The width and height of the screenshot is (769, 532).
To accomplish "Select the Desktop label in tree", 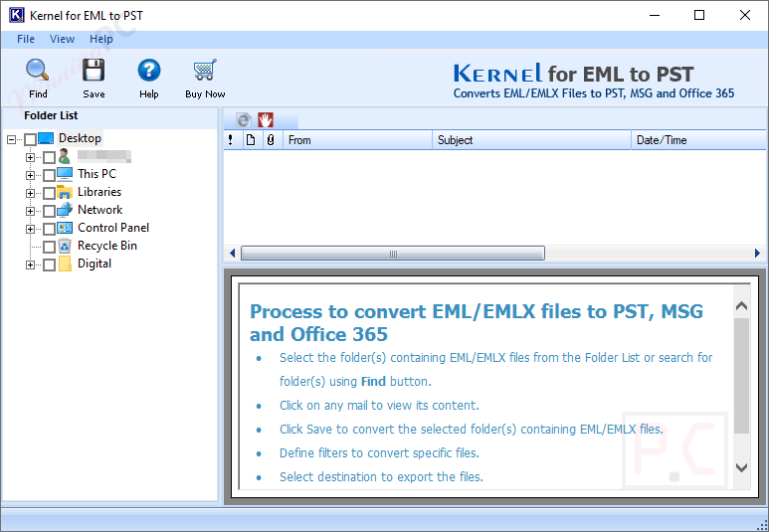I will [80, 138].
